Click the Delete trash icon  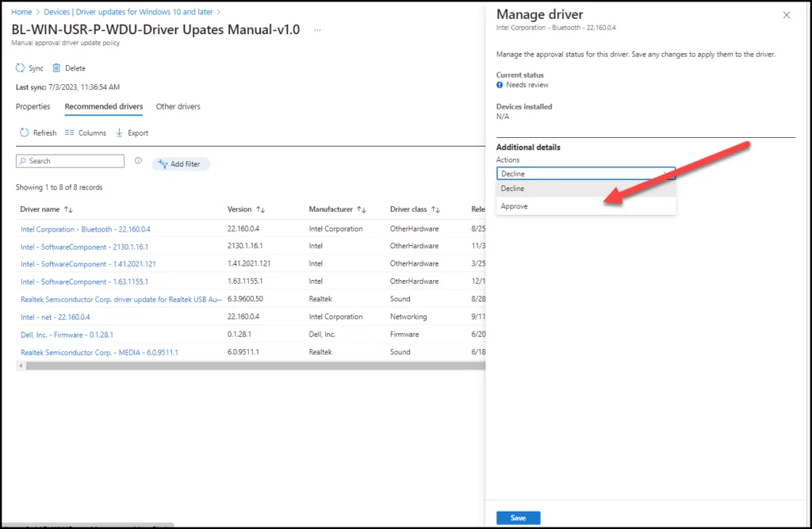click(57, 68)
